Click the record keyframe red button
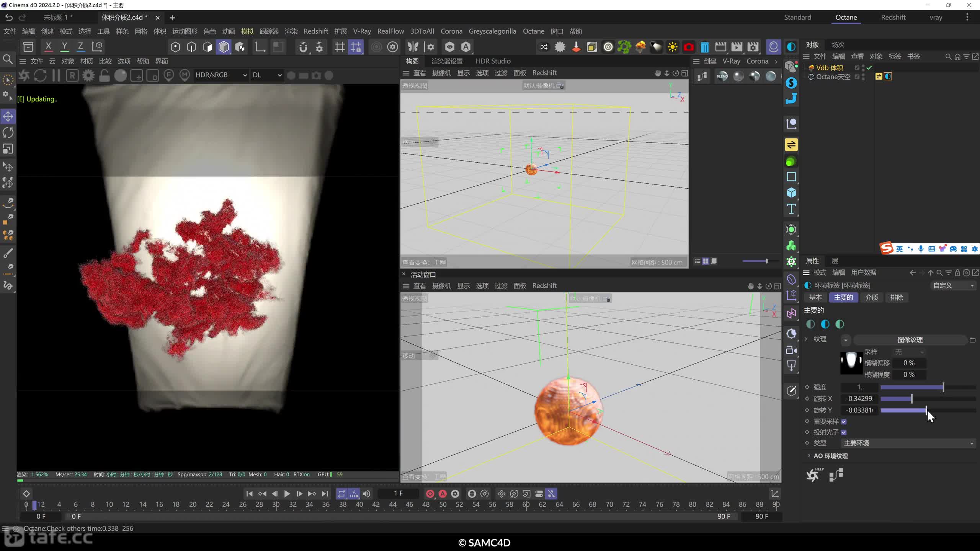980x551 pixels. click(430, 494)
